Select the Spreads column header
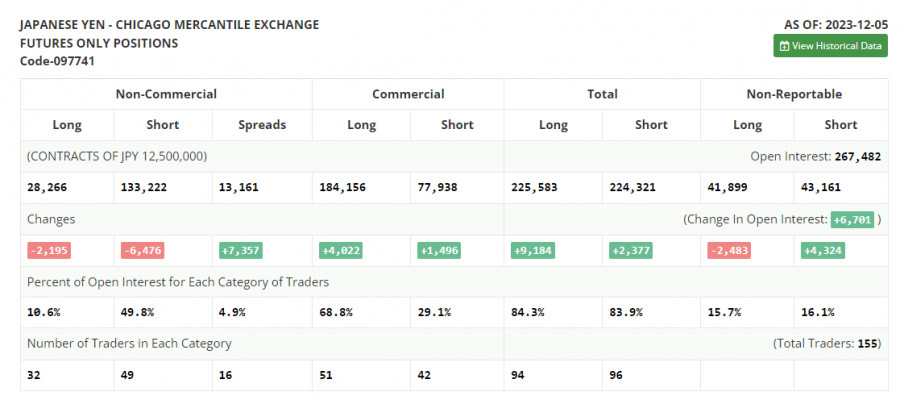 [262, 125]
